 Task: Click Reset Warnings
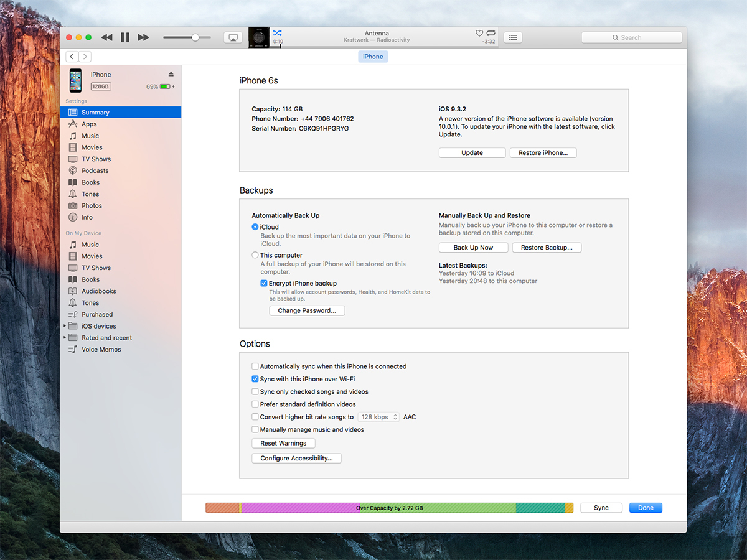(283, 443)
